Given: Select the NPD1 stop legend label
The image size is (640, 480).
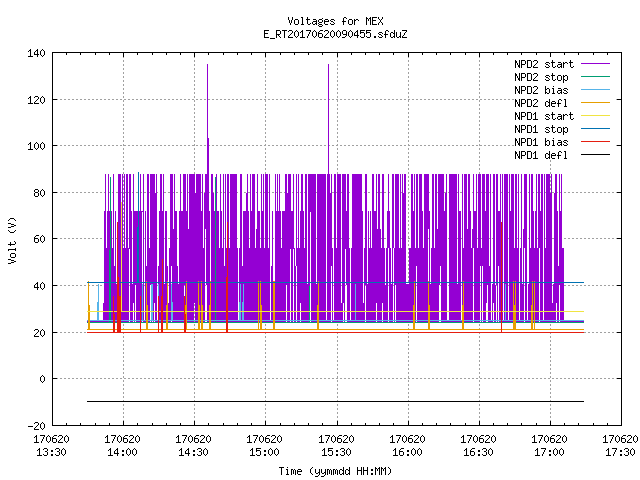Looking at the screenshot, I should click(x=541, y=129).
